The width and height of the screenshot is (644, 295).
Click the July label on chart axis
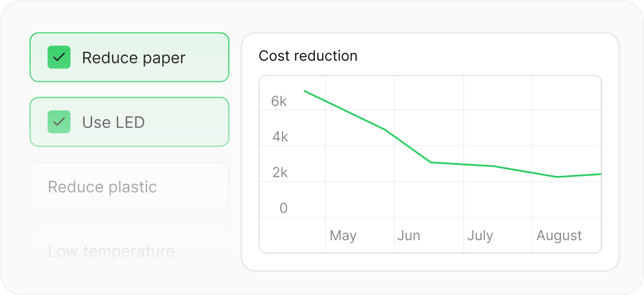(x=480, y=236)
